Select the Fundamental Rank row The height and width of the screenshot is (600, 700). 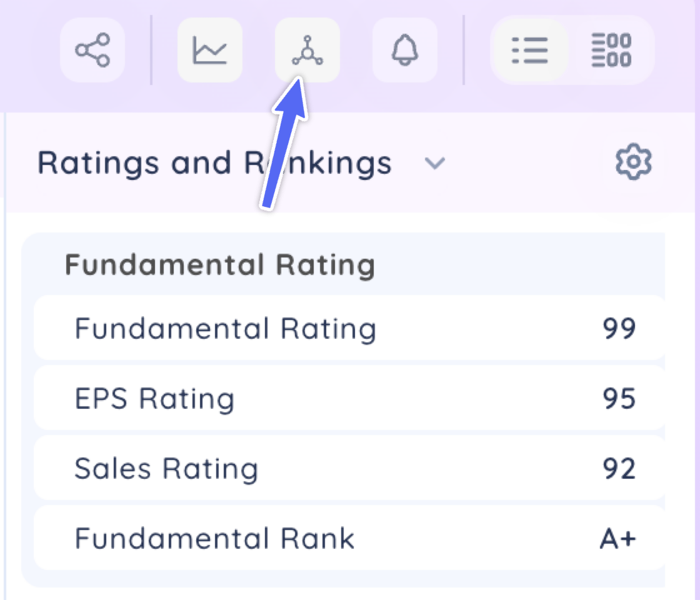click(349, 537)
